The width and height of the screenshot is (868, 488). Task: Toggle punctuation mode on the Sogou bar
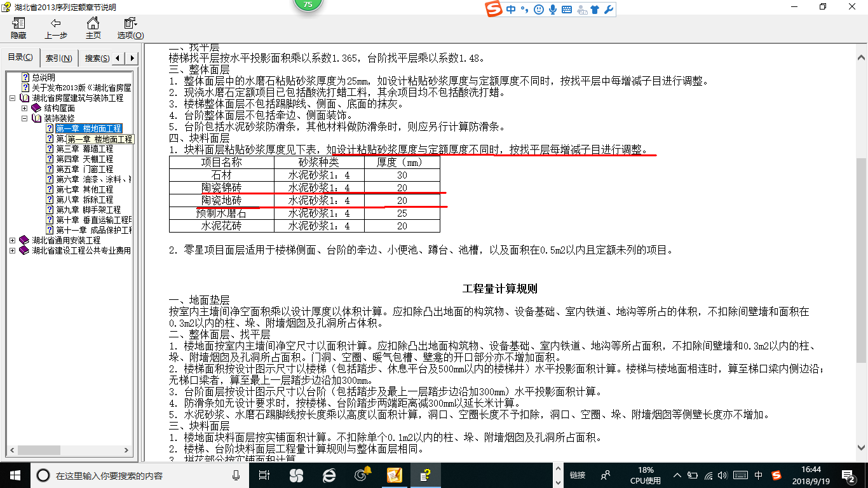pos(524,10)
